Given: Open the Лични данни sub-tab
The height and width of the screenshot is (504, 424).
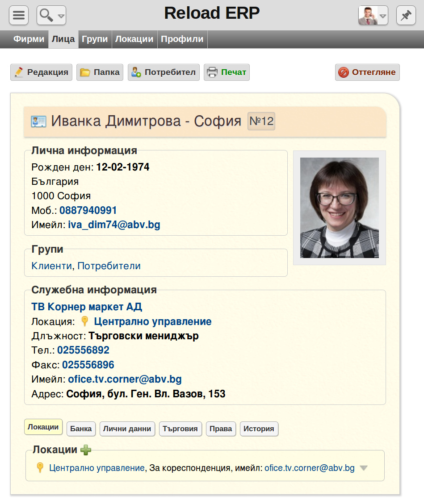Looking at the screenshot, I should (x=127, y=429).
